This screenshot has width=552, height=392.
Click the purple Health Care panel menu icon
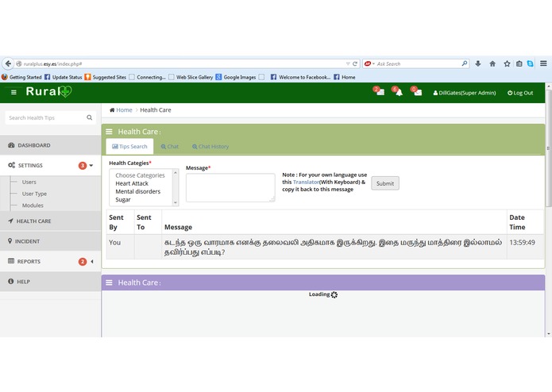pos(109,282)
